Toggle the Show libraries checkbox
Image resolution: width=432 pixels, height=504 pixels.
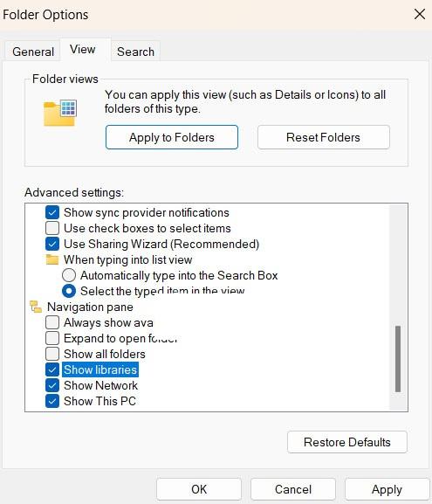(x=52, y=369)
